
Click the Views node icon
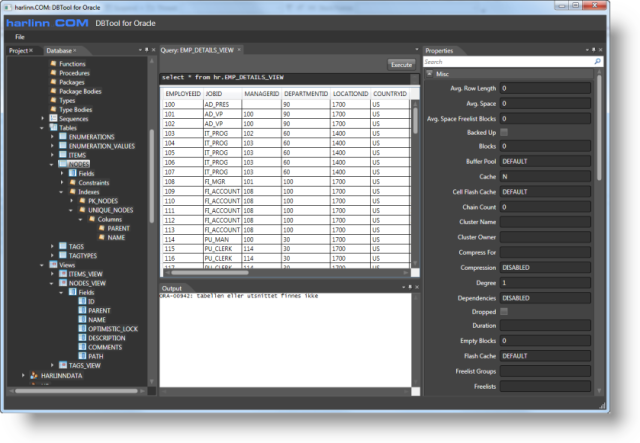point(53,264)
